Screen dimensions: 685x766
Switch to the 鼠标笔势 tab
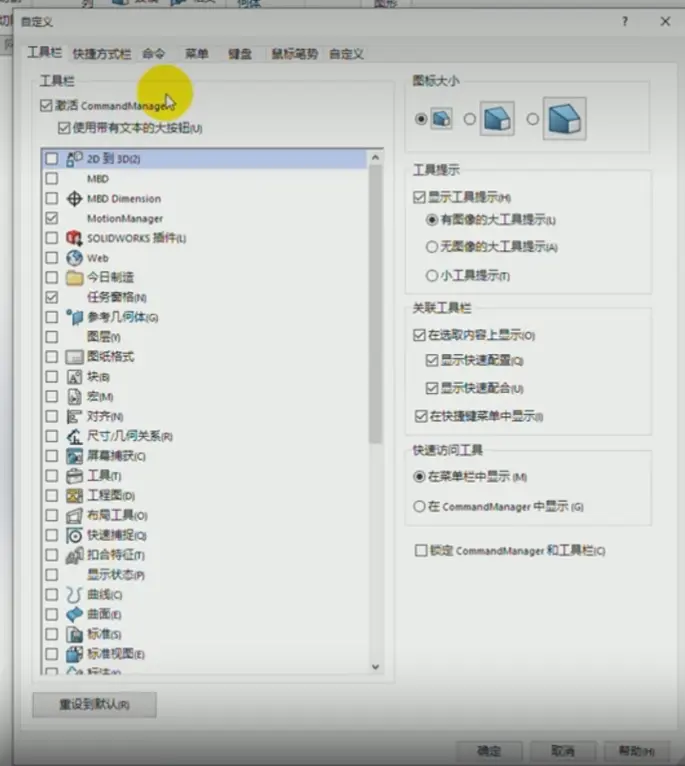295,54
